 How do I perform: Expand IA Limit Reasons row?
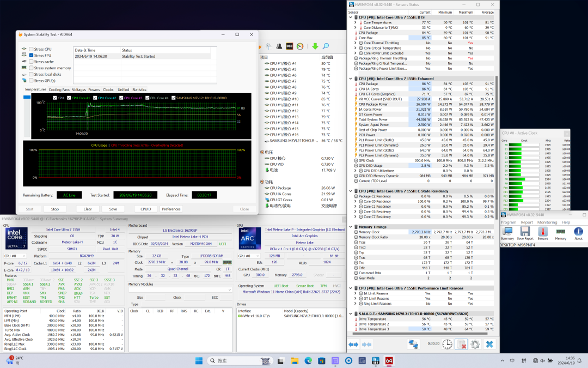coord(356,294)
